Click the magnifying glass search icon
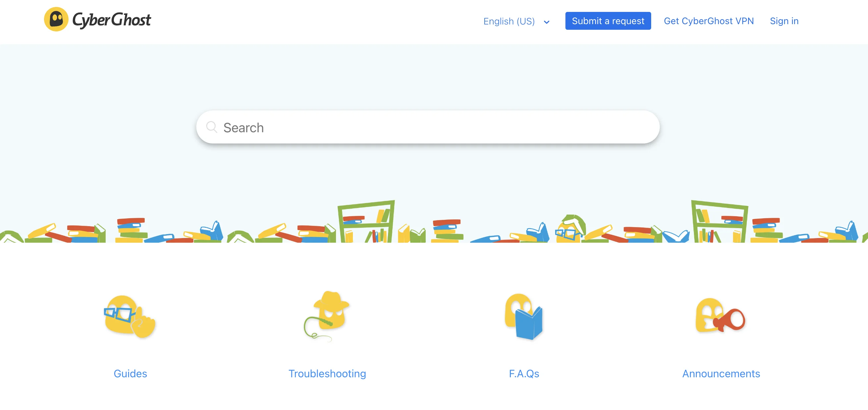This screenshot has width=868, height=410. 211,127
